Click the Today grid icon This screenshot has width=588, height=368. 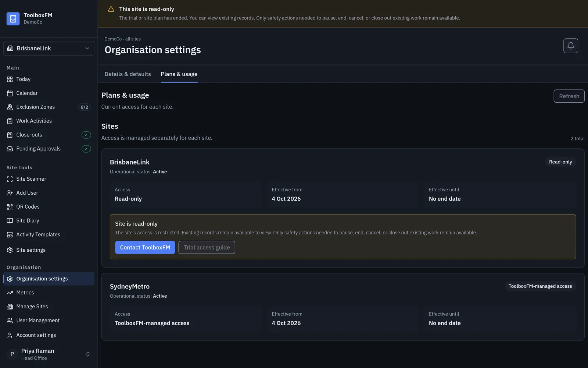coord(10,79)
